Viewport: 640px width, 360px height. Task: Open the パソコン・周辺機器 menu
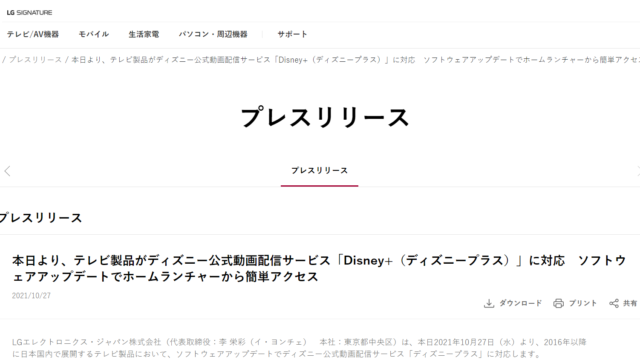coord(213,34)
